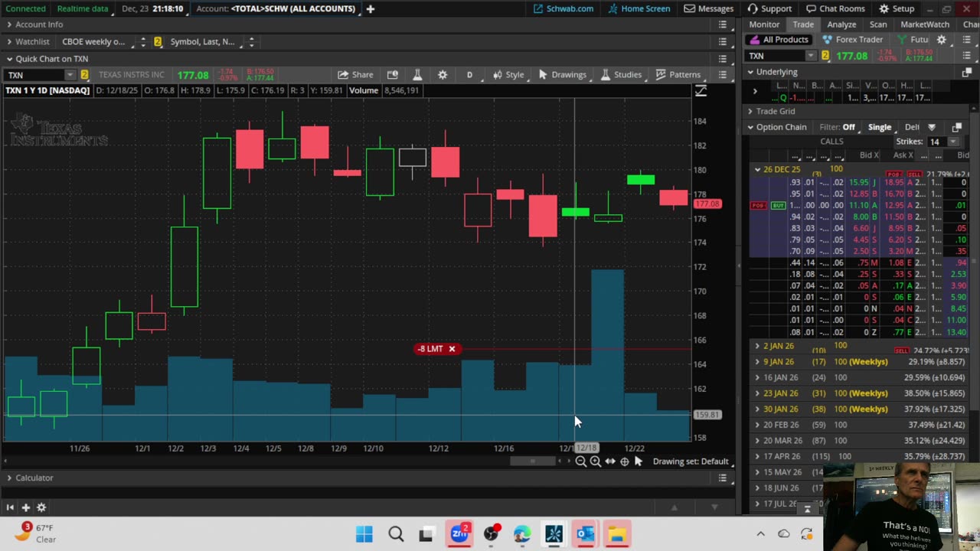Open the Messages panel
This screenshot has height=551, width=980.
pyautogui.click(x=709, y=8)
